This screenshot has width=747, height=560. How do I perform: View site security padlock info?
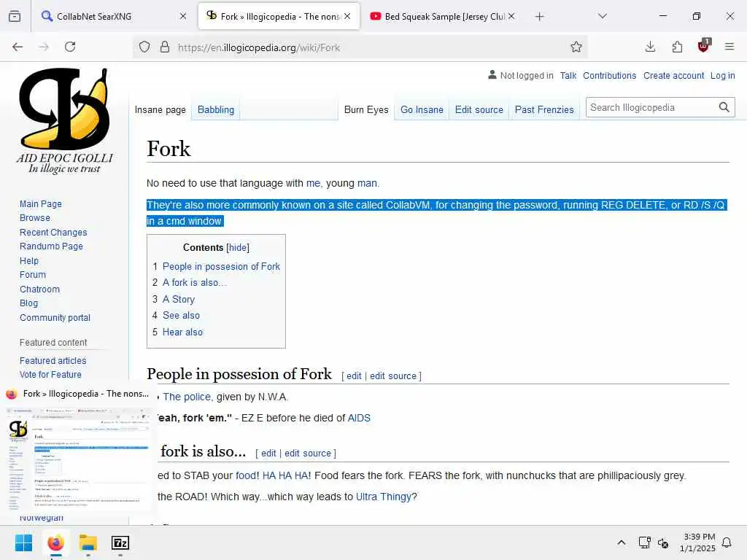click(x=164, y=47)
